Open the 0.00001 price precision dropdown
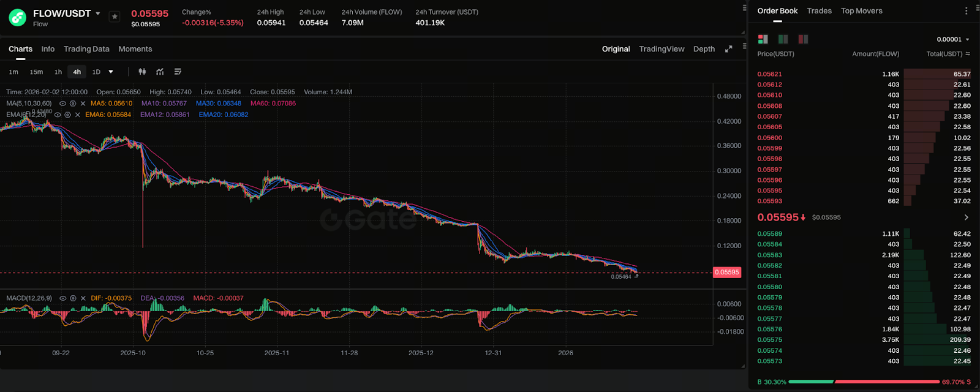 click(x=953, y=39)
